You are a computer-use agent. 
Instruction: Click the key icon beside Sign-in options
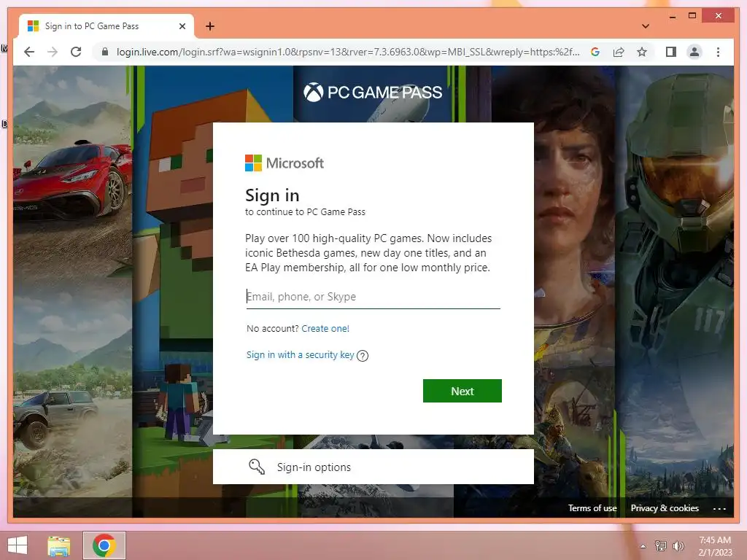tap(257, 467)
